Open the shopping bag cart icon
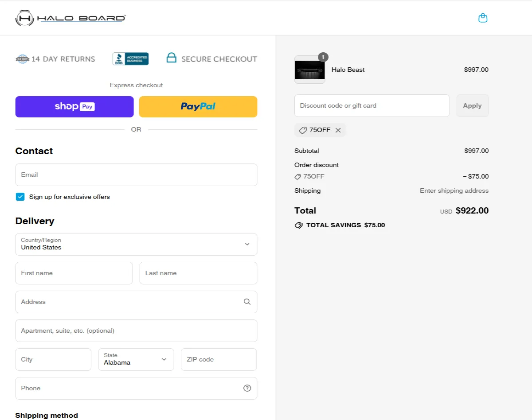532x420 pixels. click(483, 18)
